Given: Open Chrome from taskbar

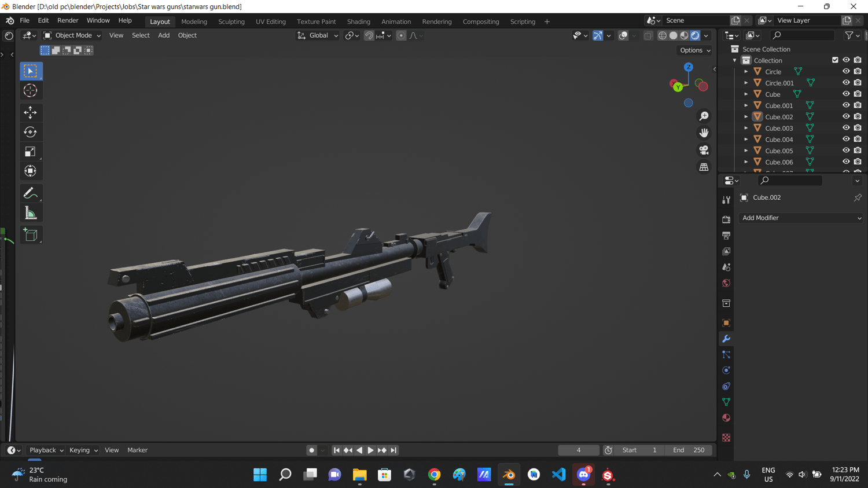Looking at the screenshot, I should (x=434, y=475).
